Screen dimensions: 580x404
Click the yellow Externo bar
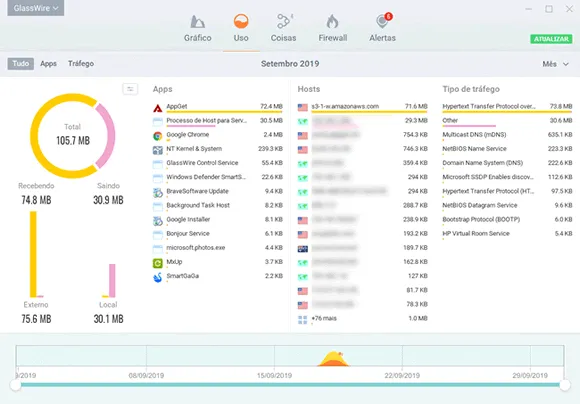tap(33, 254)
